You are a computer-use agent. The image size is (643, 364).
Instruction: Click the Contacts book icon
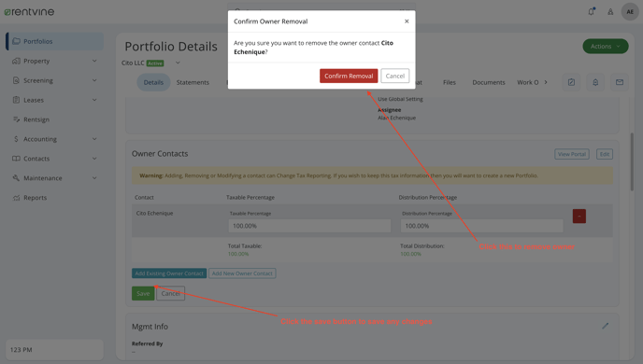17,159
